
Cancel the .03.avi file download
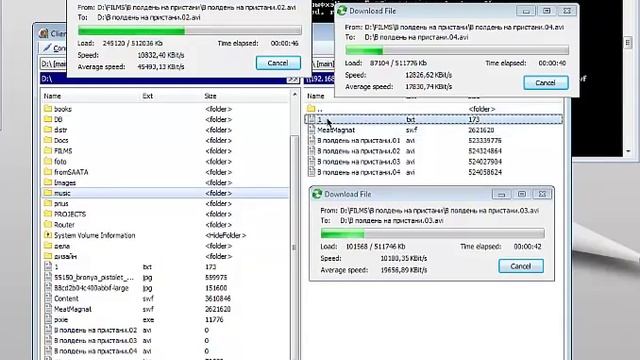coord(521,266)
